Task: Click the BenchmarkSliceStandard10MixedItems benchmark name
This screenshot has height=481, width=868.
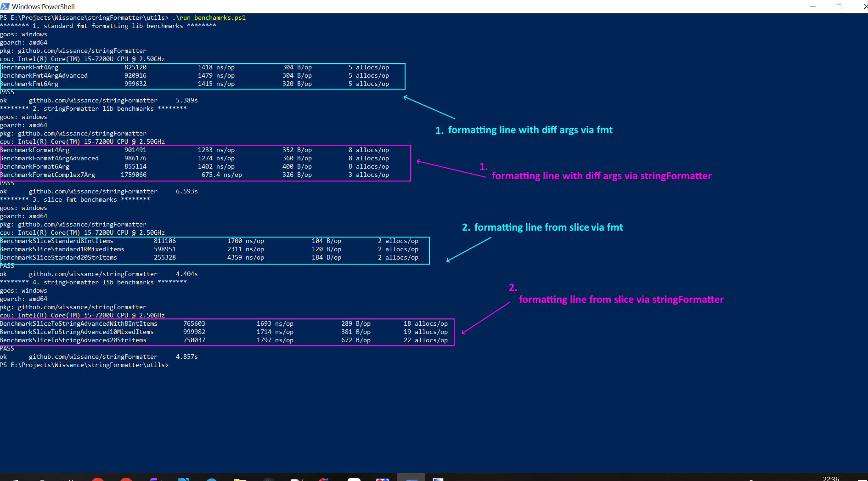Action: coord(62,249)
